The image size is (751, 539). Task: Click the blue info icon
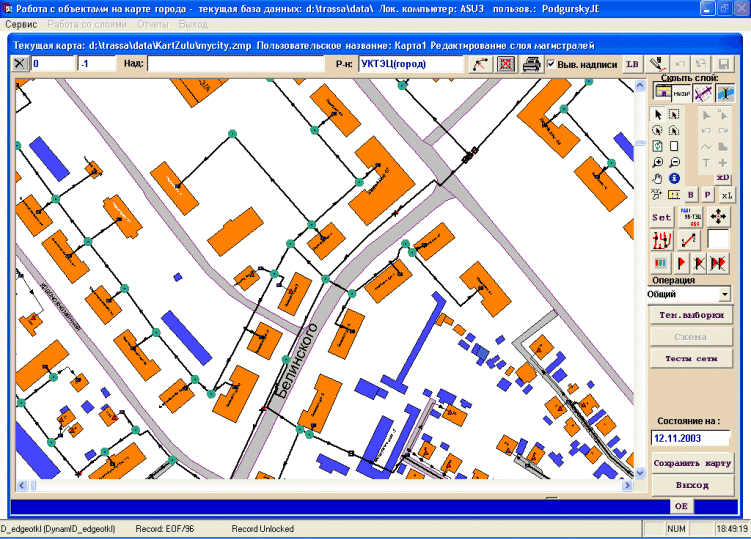pyautogui.click(x=673, y=178)
